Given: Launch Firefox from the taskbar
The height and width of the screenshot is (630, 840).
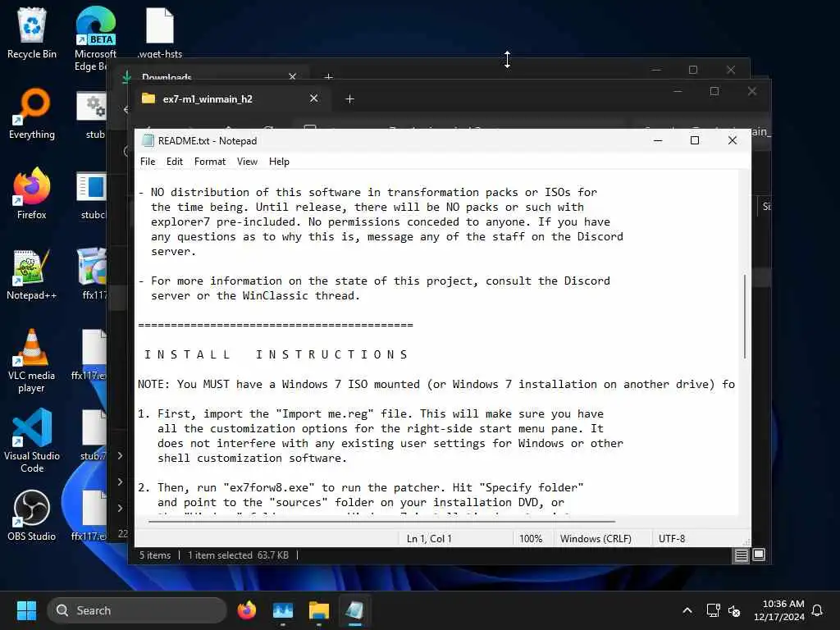Looking at the screenshot, I should pyautogui.click(x=246, y=610).
